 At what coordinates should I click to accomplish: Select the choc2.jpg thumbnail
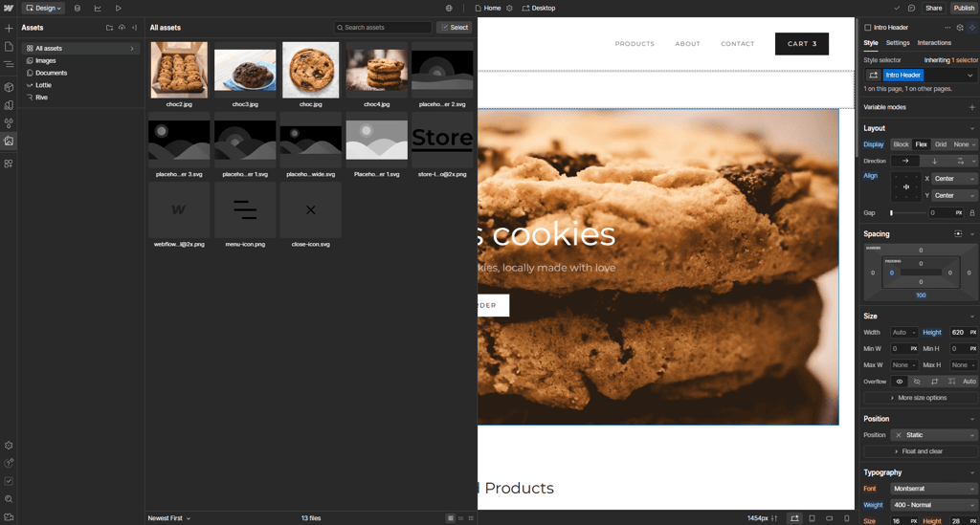tap(179, 70)
